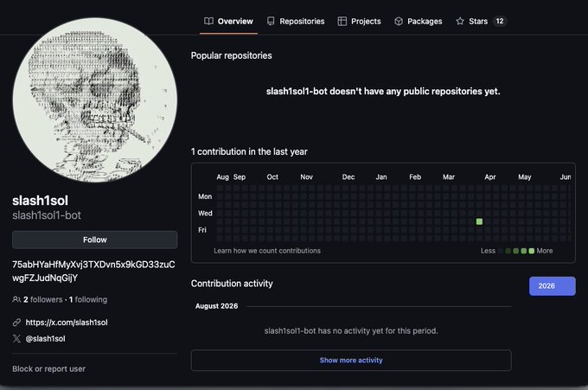Click the slash1sol1-bot username text
Image resolution: width=588 pixels, height=390 pixels.
coord(47,215)
